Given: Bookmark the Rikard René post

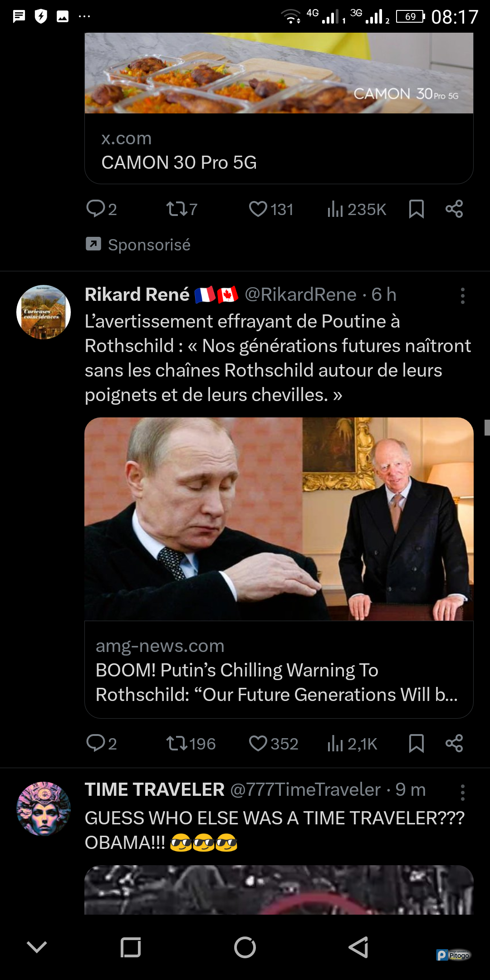Looking at the screenshot, I should (416, 744).
